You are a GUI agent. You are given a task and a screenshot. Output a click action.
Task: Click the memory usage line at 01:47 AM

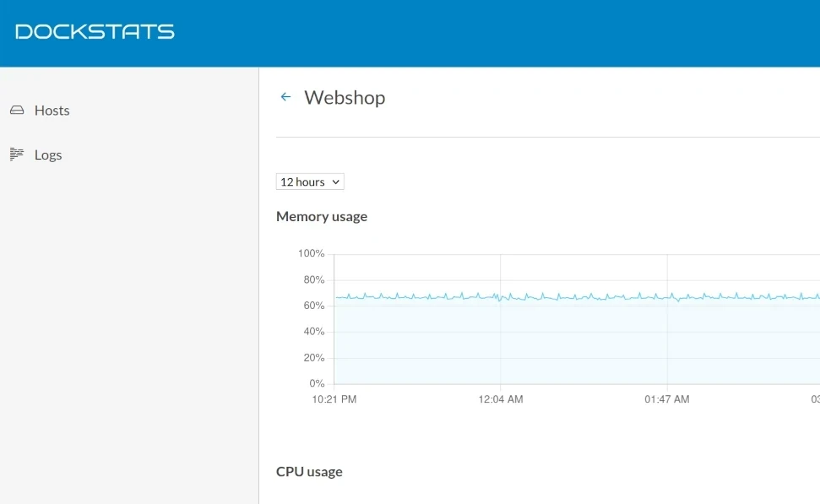(667, 297)
